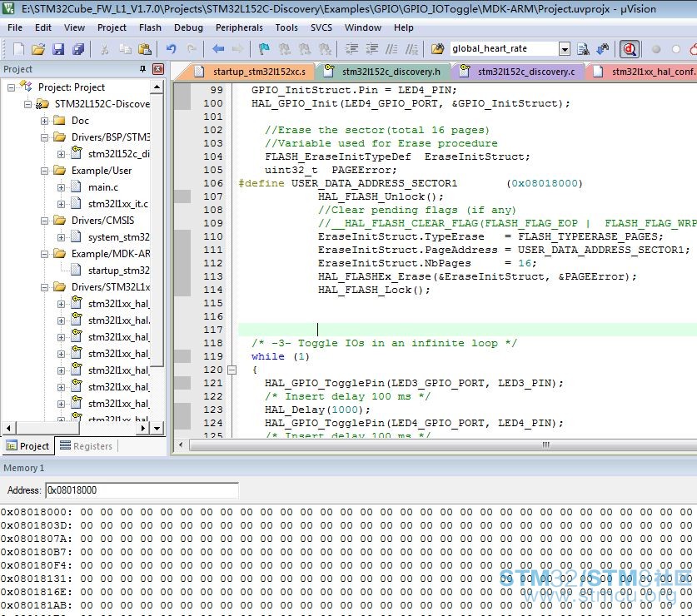Navigate backwards with the blue arrow
697x616 pixels.
click(218, 49)
